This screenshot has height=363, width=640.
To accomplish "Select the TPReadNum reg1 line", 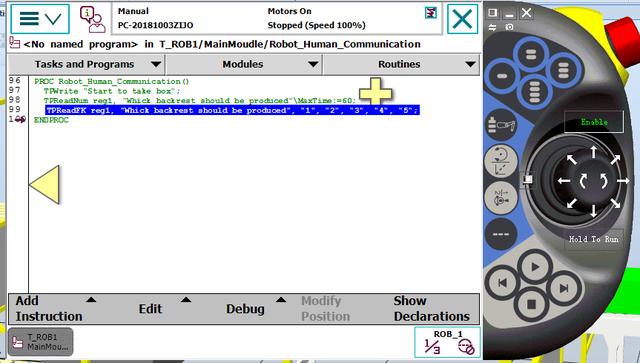I will coord(200,100).
